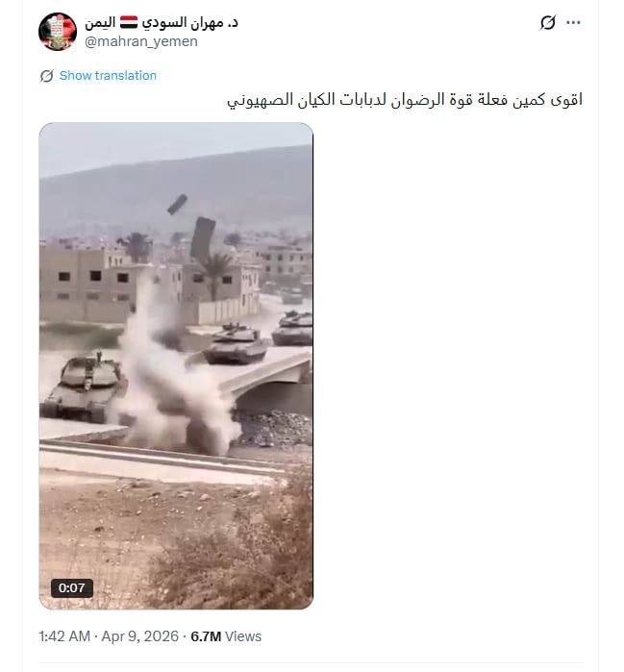This screenshot has width=624, height=672.
Task: Click the Yemen flag emoji in the name
Action: point(129,22)
